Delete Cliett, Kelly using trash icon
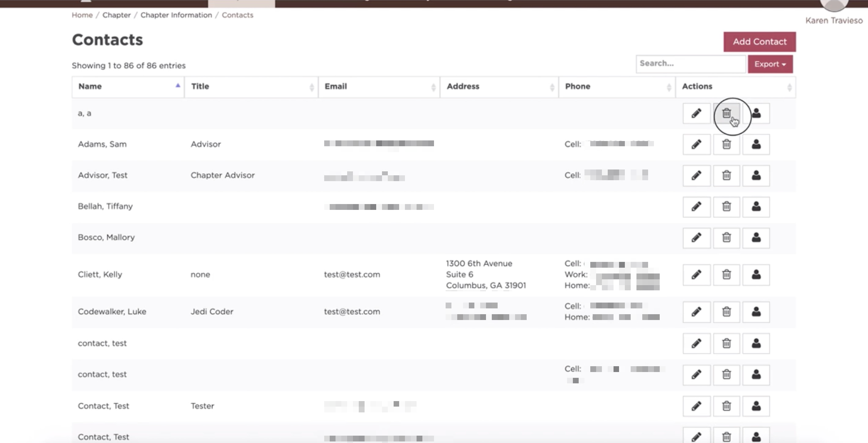Image resolution: width=868 pixels, height=443 pixels. pos(726,275)
